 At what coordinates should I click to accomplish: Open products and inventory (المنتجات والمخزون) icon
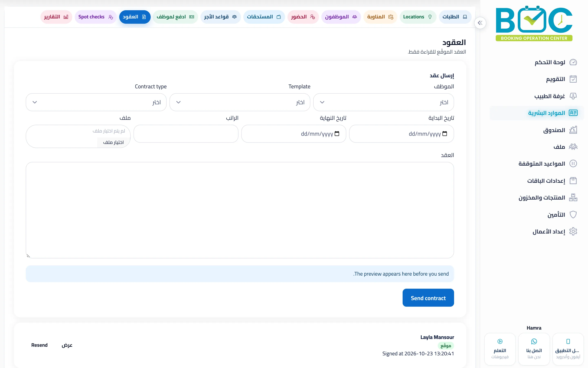pyautogui.click(x=573, y=197)
